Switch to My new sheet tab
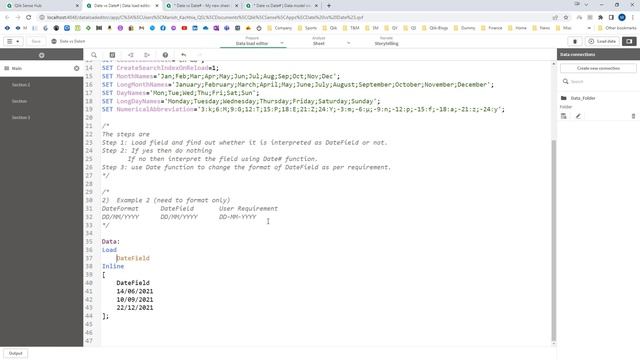Screen dimensions: 640x360 (202, 6)
